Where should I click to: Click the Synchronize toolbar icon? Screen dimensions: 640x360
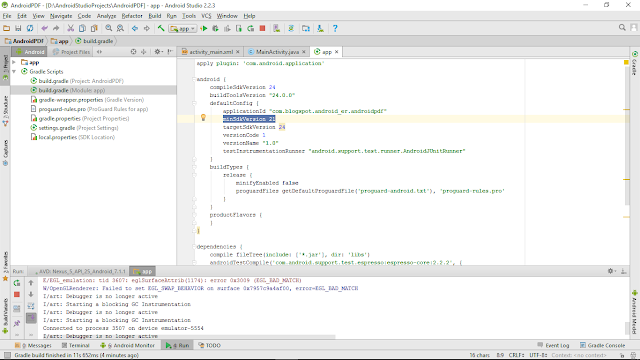30,28
